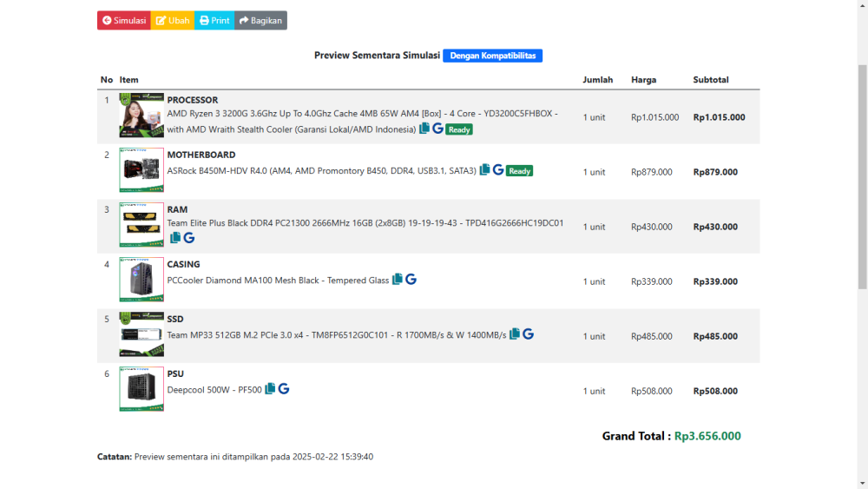Viewport: 868px width, 489px height.
Task: Click the Print button
Action: [214, 21]
